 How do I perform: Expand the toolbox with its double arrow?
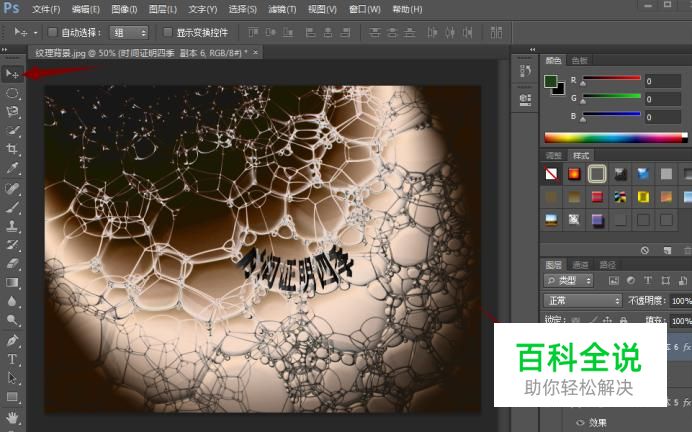[5, 49]
